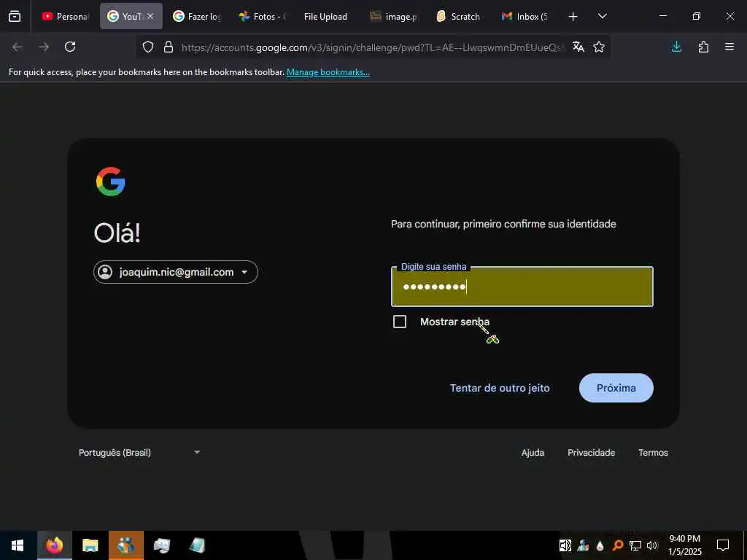Switch to the Personal YouTube tab
The width and height of the screenshot is (747, 560).
tap(65, 16)
